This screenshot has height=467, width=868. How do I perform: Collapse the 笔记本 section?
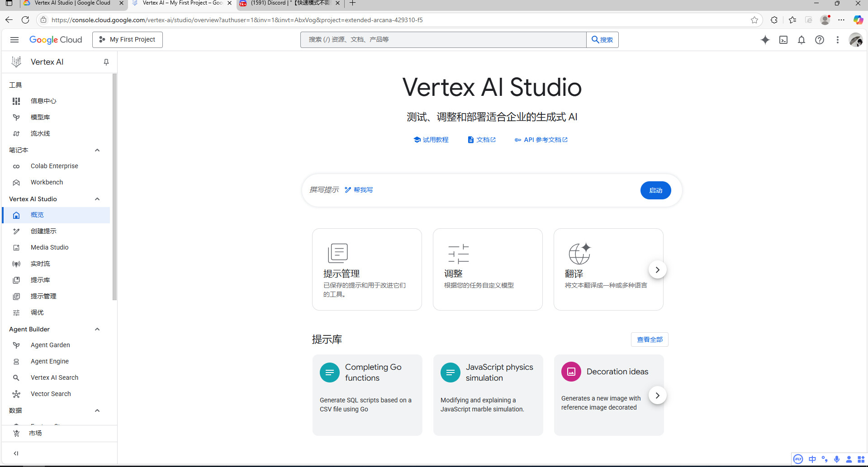click(97, 150)
